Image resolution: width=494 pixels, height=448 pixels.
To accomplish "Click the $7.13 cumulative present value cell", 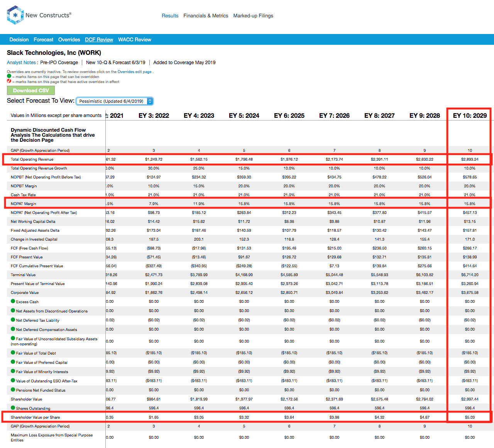I will click(x=334, y=266).
